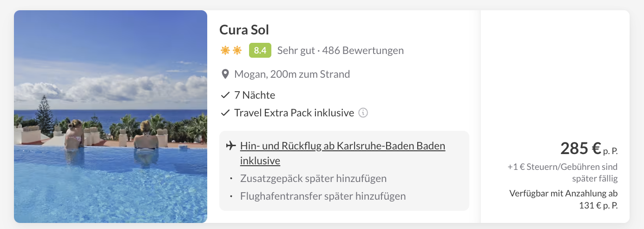The width and height of the screenshot is (644, 229).
Task: Click the first sun rating icon
Action: (225, 50)
